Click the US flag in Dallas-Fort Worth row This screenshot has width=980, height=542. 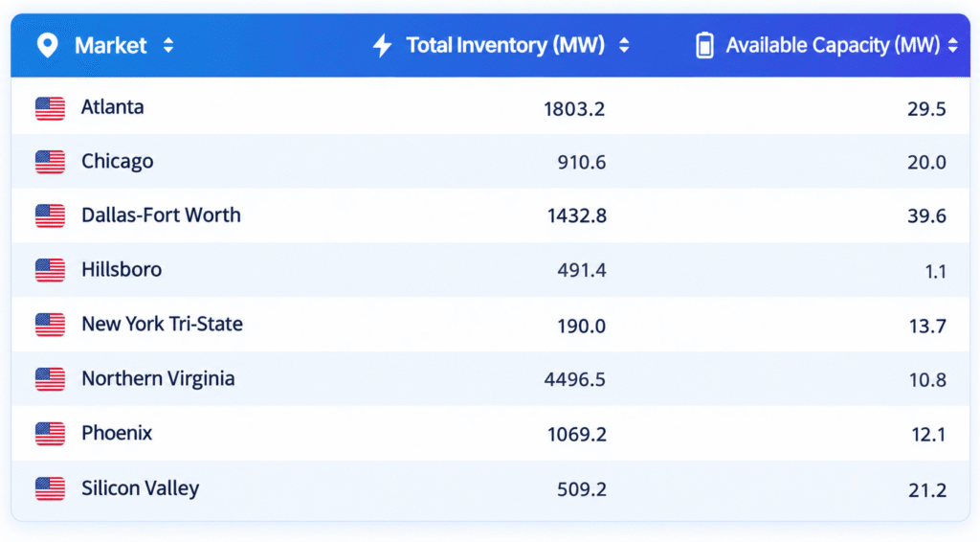(50, 215)
